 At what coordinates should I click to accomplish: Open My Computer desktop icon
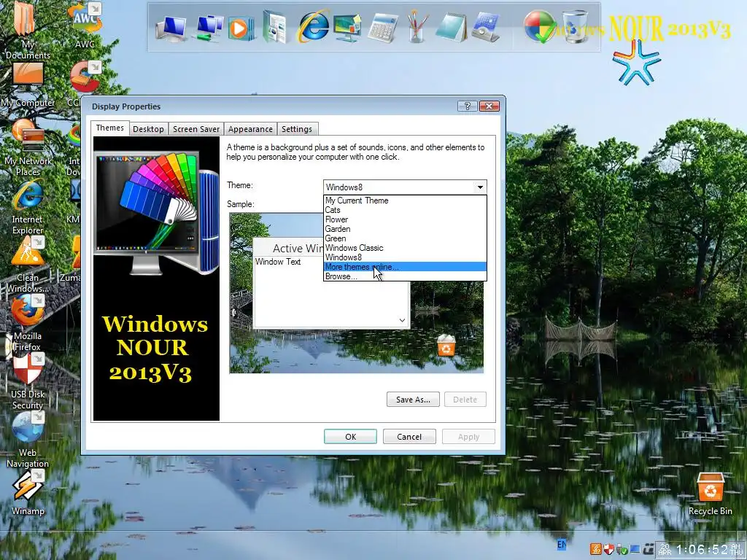(28, 85)
